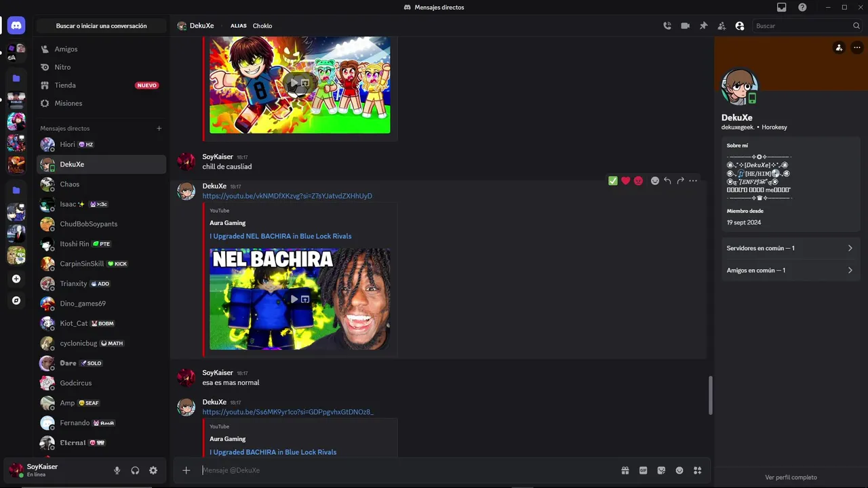This screenshot has height=488, width=868.
Task: Open 'I Upgraded NEL BACHIRA' video title link
Action: click(280, 236)
